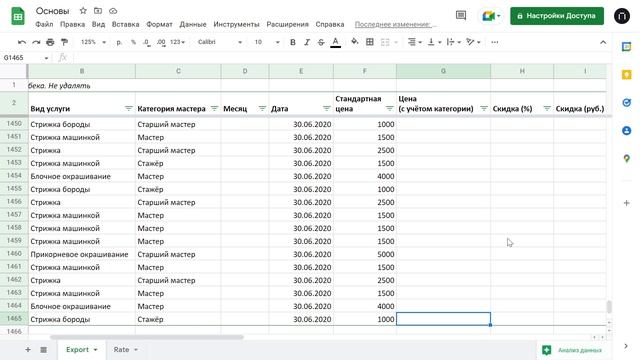Open Google Meet call dropdown
Viewport: 640px width, 360px height.
pos(491,16)
